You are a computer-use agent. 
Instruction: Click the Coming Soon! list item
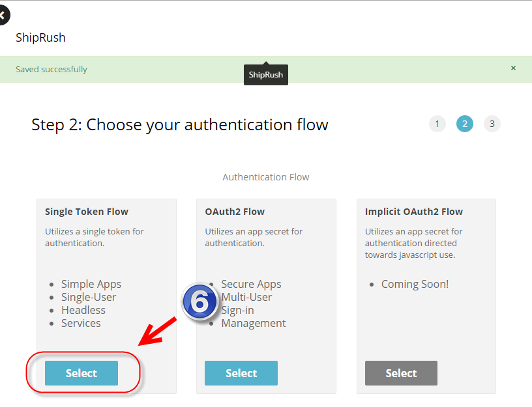[x=415, y=284]
